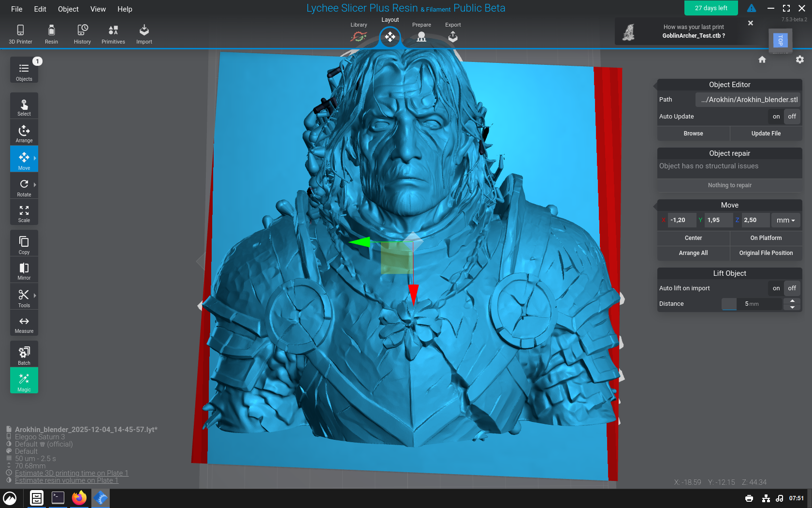Expand the Tools submenu arrow

point(35,295)
